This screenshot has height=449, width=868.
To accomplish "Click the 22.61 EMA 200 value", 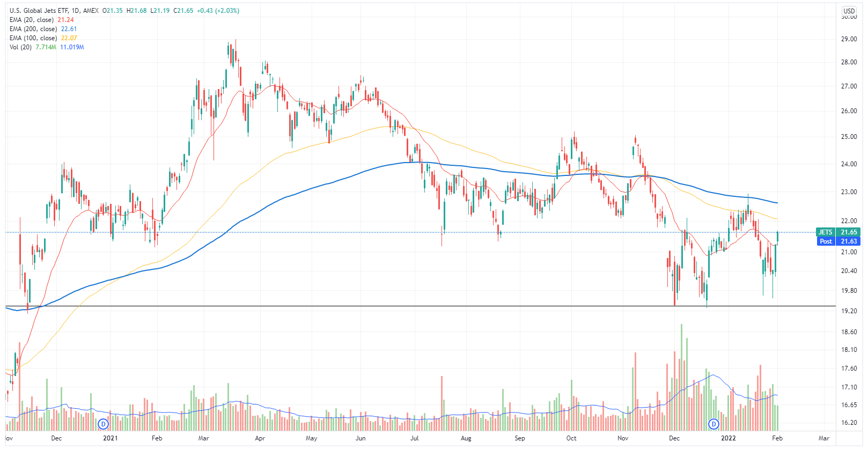I will coord(69,29).
